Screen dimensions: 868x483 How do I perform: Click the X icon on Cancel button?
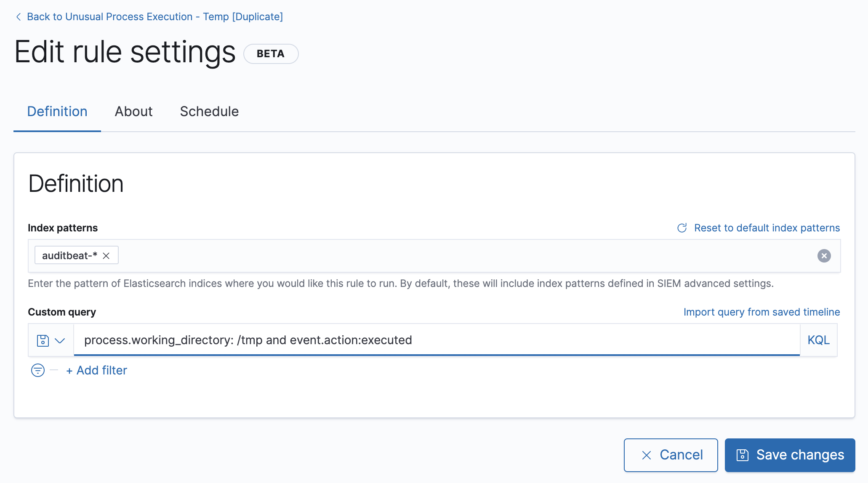[647, 455]
